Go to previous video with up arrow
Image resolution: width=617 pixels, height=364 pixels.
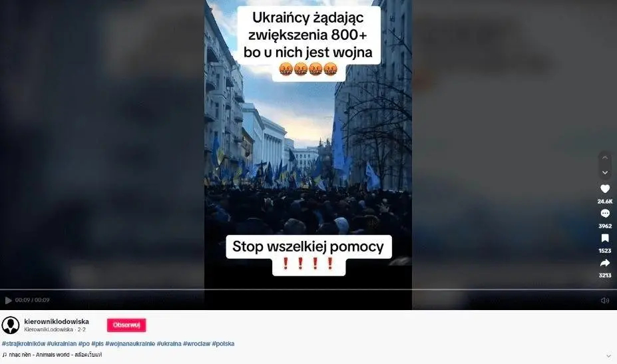[605, 158]
